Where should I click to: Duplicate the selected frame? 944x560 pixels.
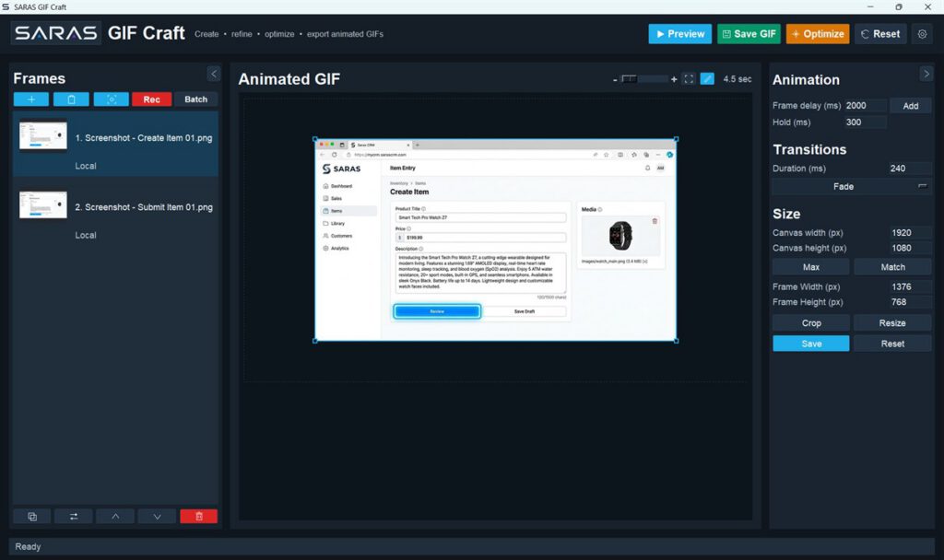(32, 516)
